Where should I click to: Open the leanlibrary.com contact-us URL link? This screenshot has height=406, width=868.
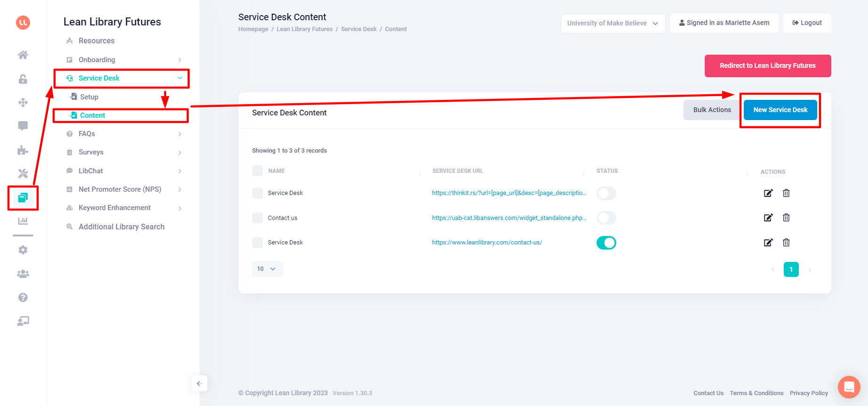(487, 243)
